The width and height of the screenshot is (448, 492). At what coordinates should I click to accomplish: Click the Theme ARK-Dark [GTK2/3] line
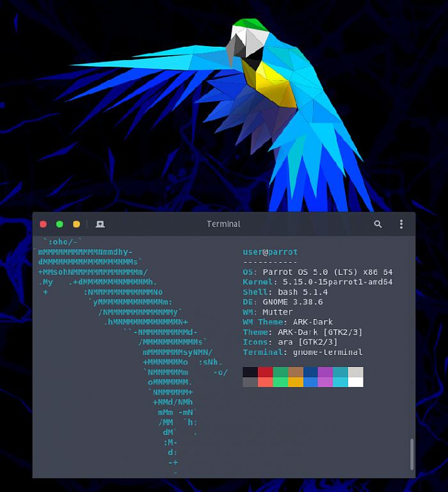point(303,332)
